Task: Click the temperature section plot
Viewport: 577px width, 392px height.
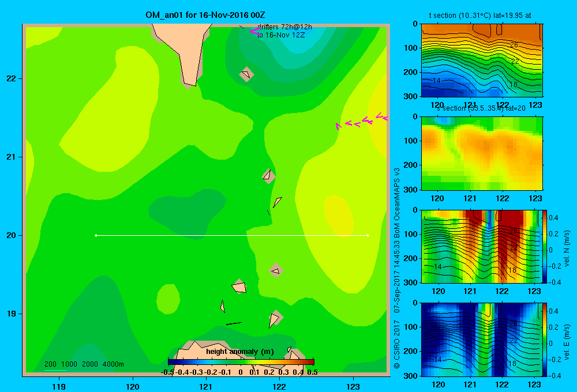Action: (482, 61)
